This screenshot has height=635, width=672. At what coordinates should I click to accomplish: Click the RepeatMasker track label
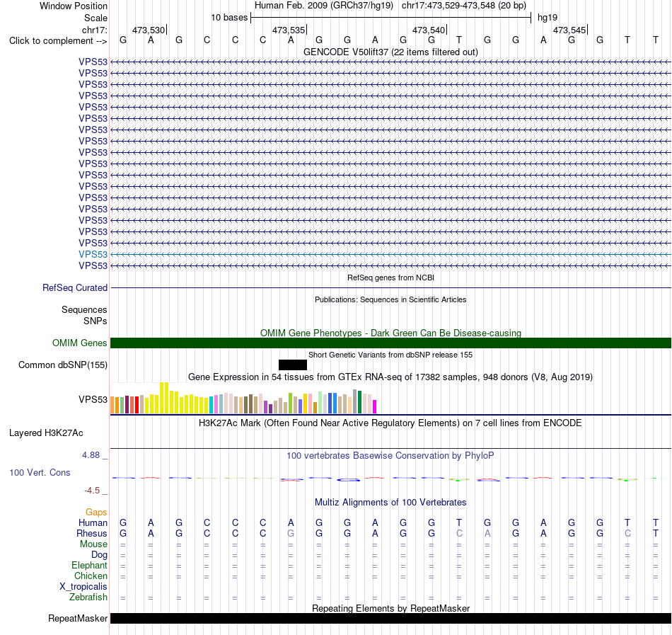pyautogui.click(x=78, y=618)
